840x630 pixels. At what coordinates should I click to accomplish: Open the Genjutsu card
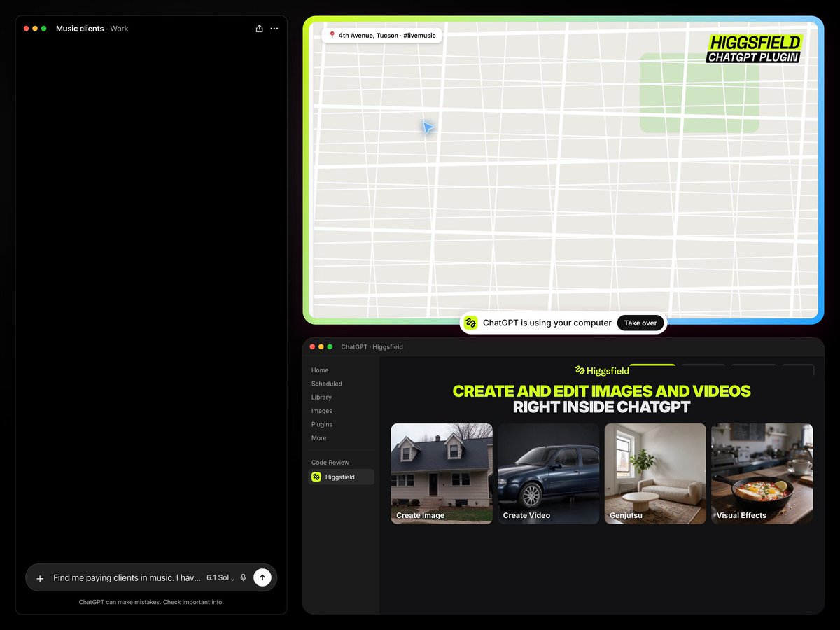point(655,474)
